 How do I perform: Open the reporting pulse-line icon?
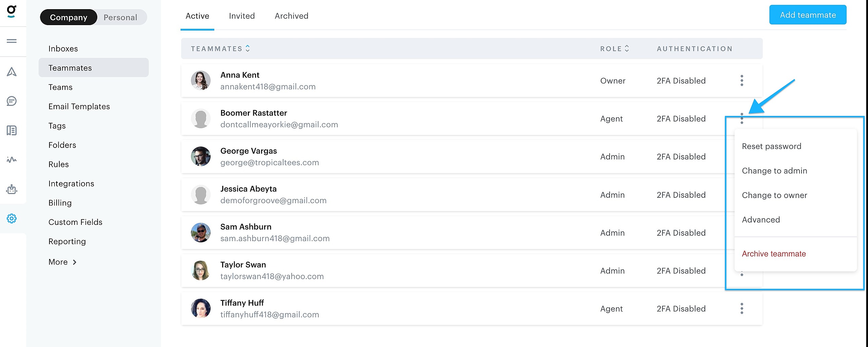tap(12, 159)
